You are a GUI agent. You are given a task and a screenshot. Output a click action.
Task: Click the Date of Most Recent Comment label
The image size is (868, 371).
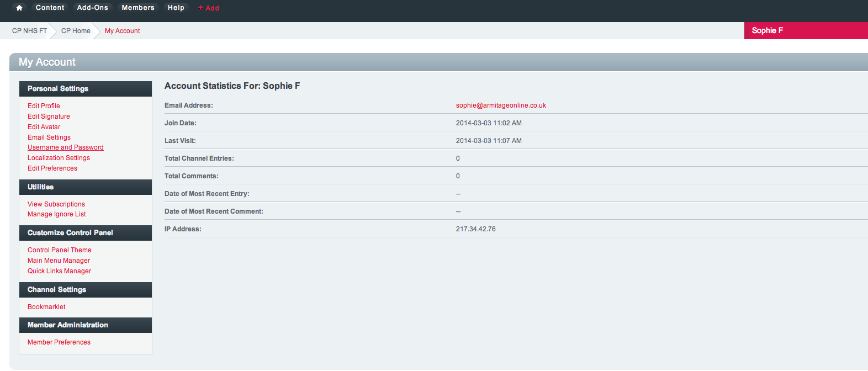tap(214, 211)
